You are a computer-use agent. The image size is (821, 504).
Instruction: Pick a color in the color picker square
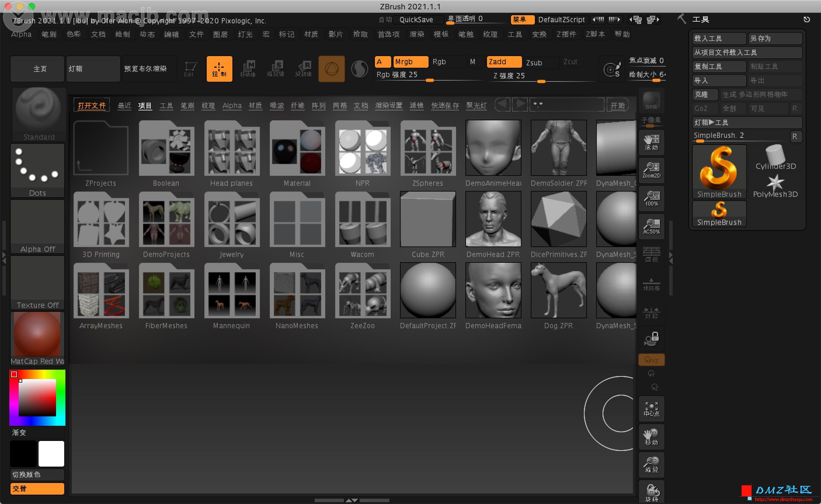click(37, 398)
